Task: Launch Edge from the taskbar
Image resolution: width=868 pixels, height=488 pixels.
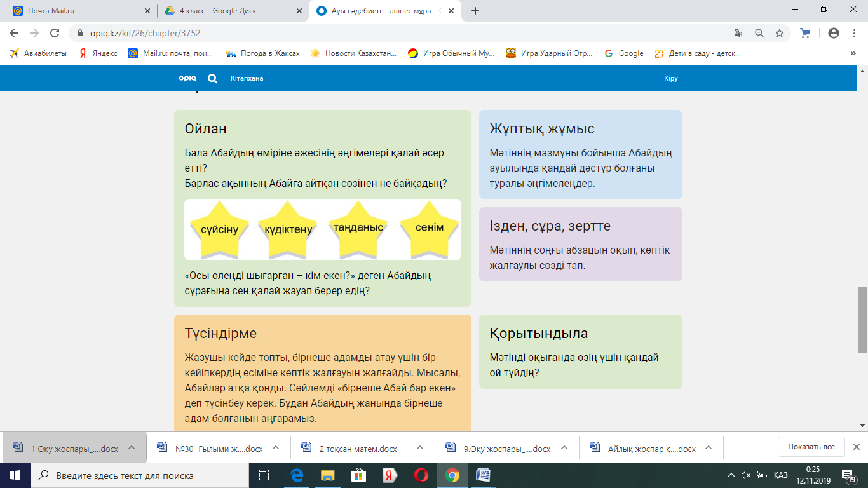Action: click(x=296, y=475)
